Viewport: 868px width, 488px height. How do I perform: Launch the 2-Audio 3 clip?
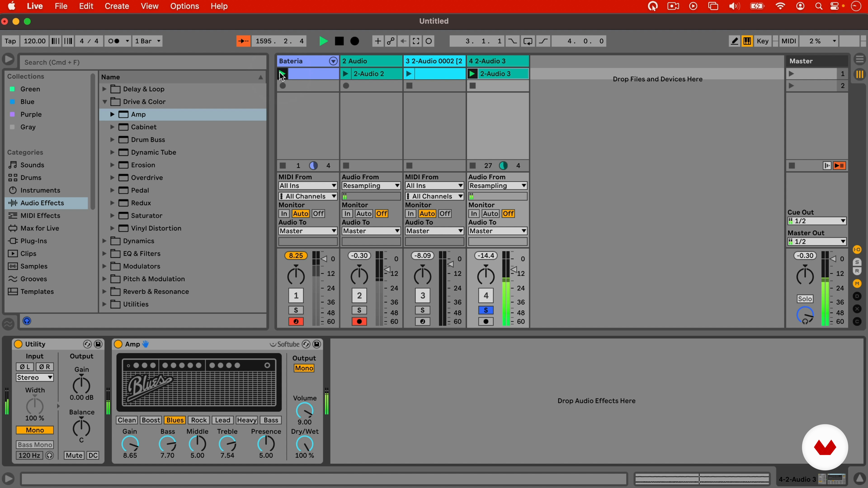pyautogui.click(x=472, y=74)
